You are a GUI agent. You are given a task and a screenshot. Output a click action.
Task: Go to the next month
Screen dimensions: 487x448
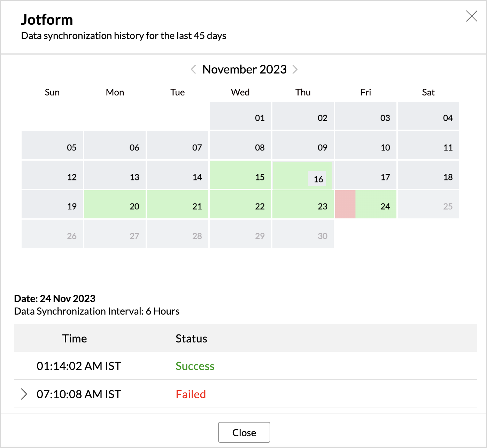(x=295, y=69)
